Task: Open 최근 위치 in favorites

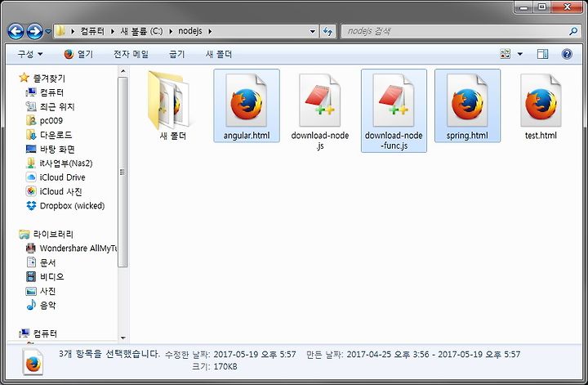Action: (57, 106)
